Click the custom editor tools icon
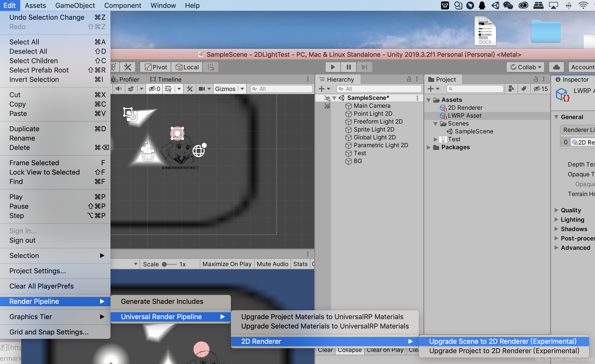595x364 pixels. click(128, 67)
